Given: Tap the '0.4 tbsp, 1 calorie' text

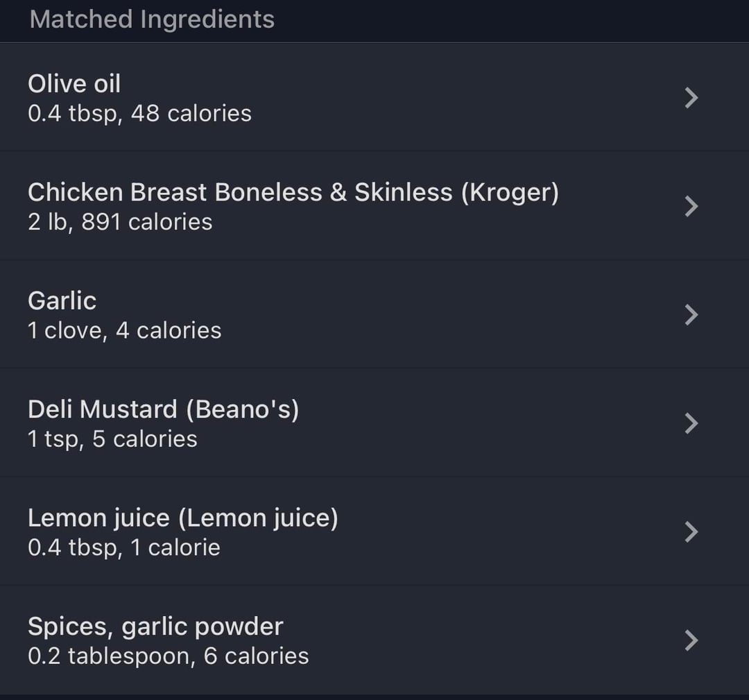Looking at the screenshot, I should 124,547.
